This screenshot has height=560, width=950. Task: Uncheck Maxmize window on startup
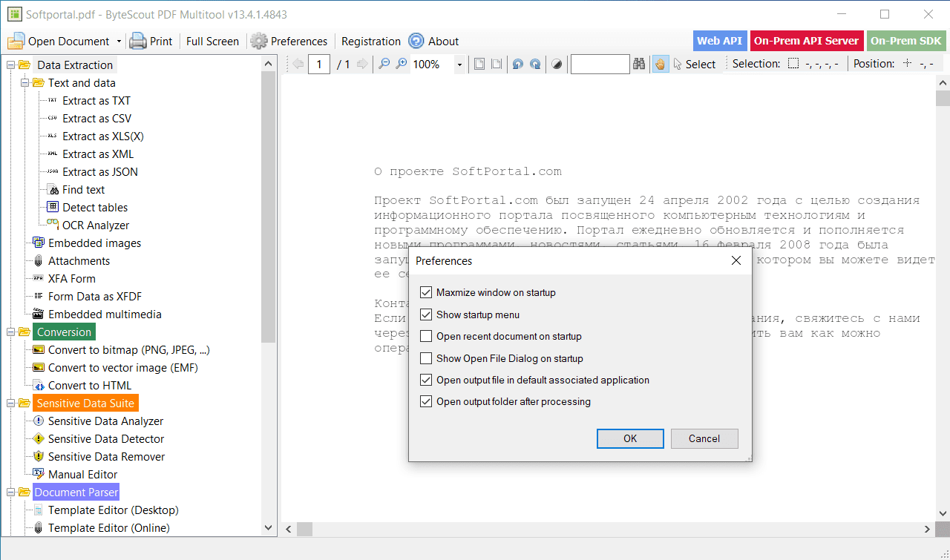coord(426,292)
